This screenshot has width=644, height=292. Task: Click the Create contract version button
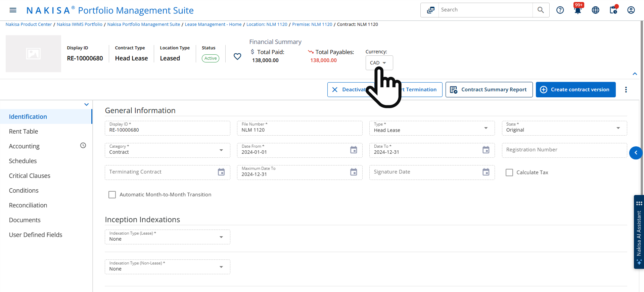(576, 90)
